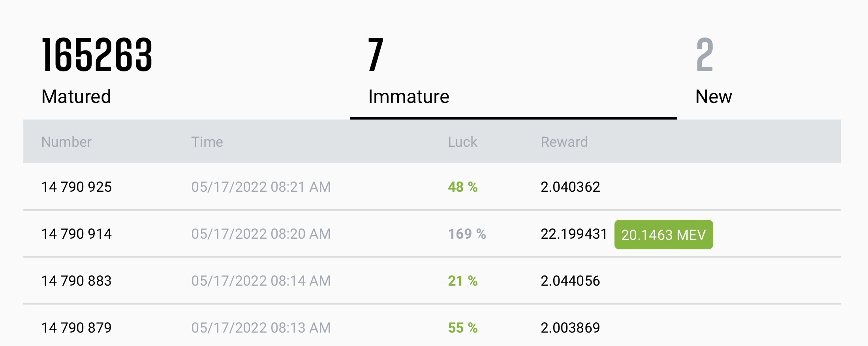Viewport: 868px width, 346px height.
Task: Click the 169 % luck value
Action: [467, 234]
